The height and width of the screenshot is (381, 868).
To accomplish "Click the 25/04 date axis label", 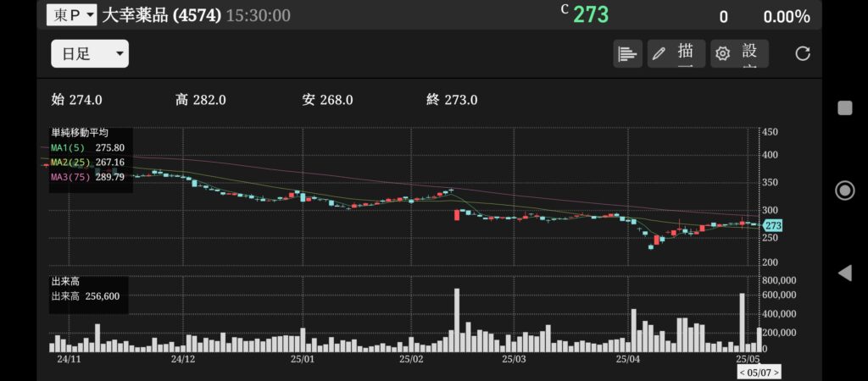I will [x=628, y=359].
